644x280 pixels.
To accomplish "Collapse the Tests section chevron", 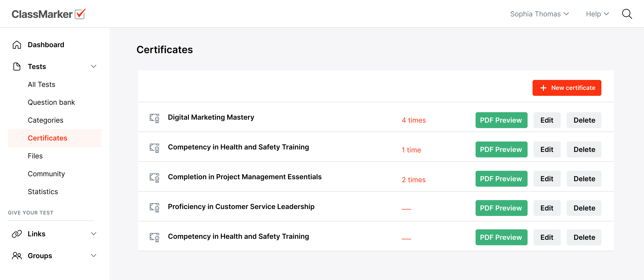I will click(93, 67).
